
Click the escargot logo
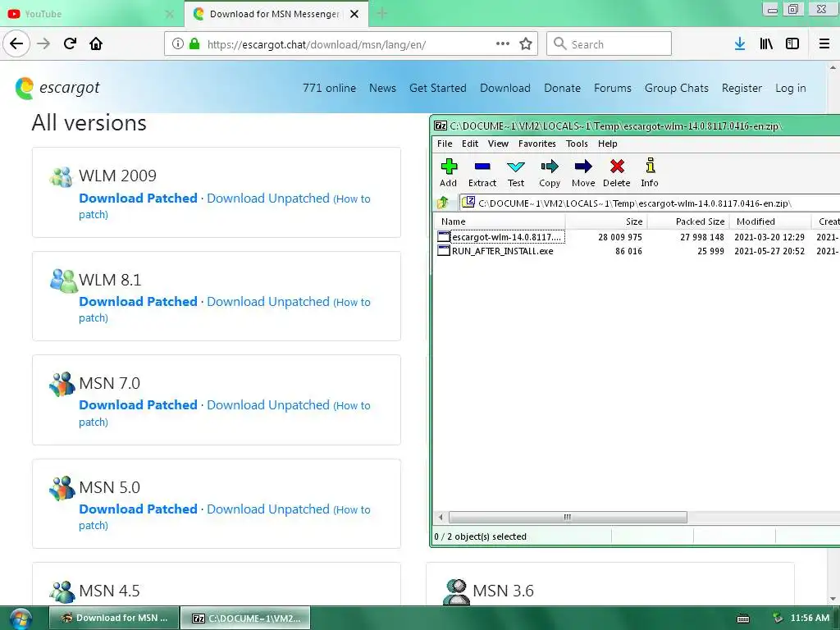tap(58, 88)
